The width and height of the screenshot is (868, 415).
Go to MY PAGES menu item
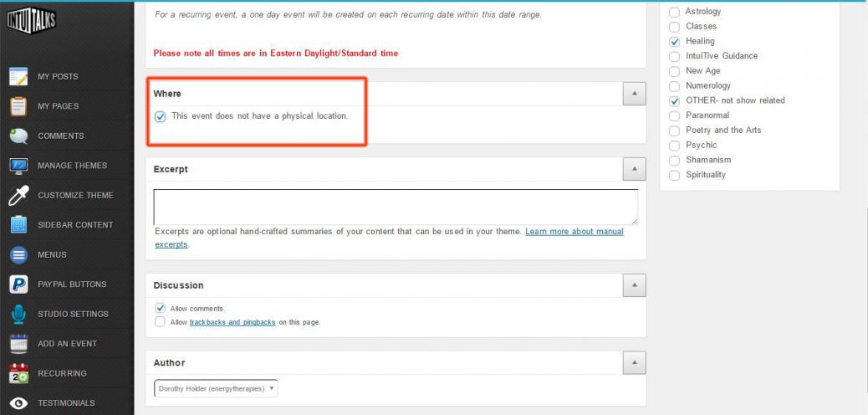[59, 105]
